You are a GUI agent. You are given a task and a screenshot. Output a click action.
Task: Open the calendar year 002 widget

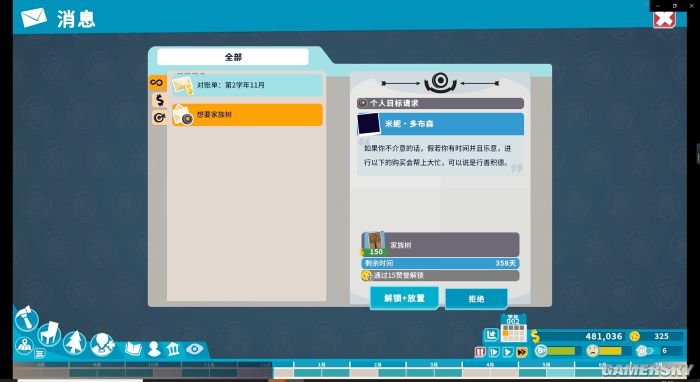(513, 328)
